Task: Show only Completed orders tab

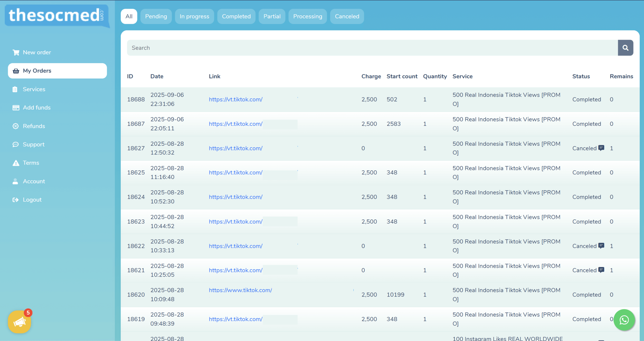Action: (x=236, y=16)
